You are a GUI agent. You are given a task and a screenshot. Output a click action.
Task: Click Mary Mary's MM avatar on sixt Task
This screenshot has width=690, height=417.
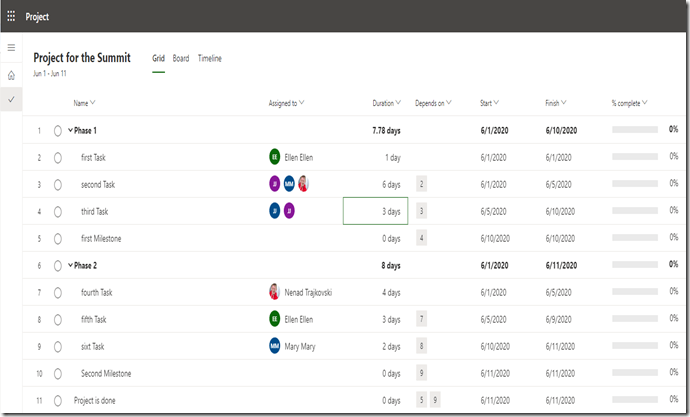[275, 346]
